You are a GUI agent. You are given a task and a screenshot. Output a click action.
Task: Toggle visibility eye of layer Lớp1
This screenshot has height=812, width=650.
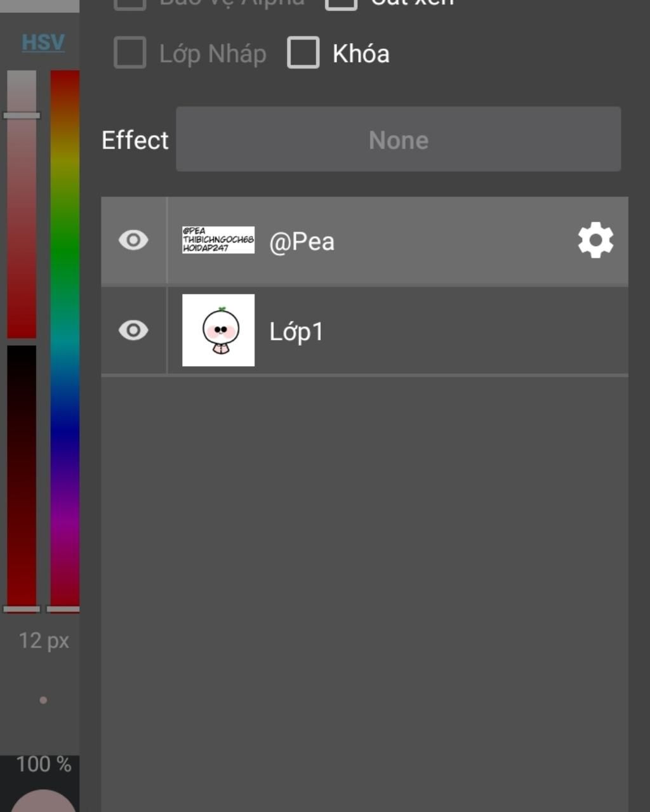(133, 331)
